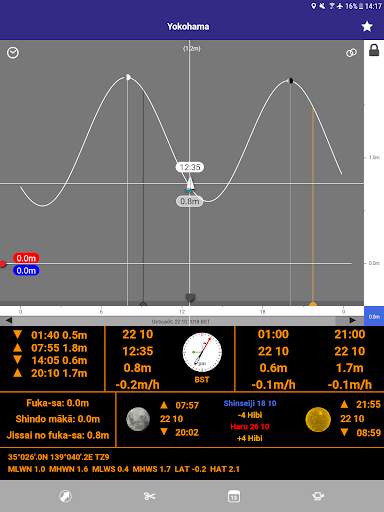Open the scissors tool icon

(150, 497)
